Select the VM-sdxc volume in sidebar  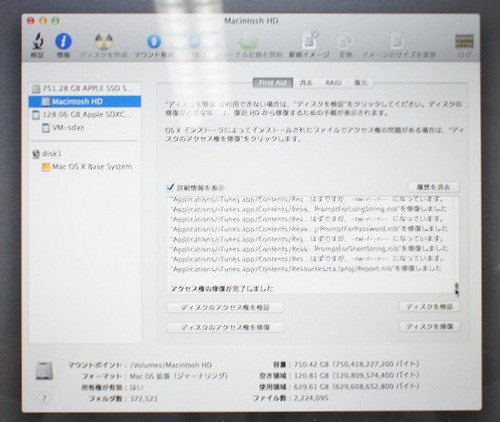pyautogui.click(x=85, y=128)
